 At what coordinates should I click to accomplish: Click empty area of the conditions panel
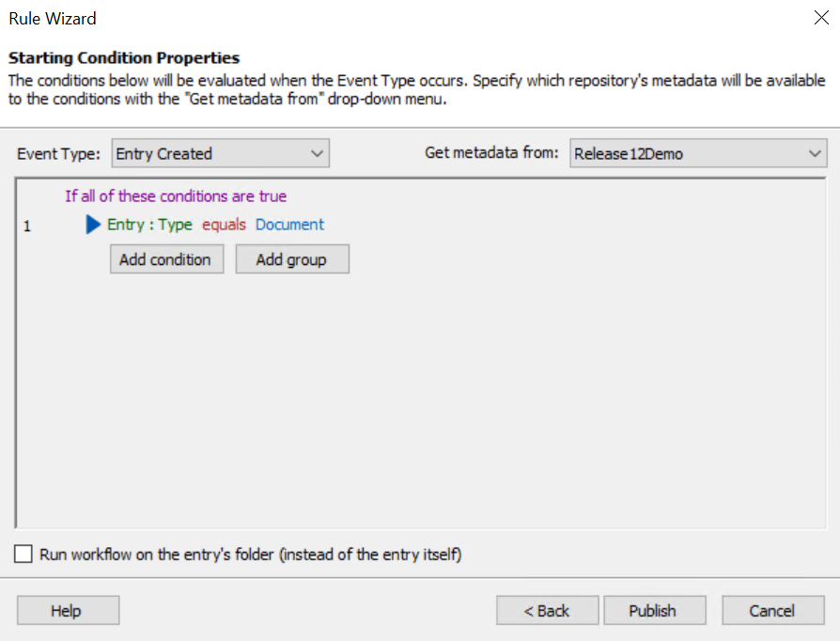point(423,404)
